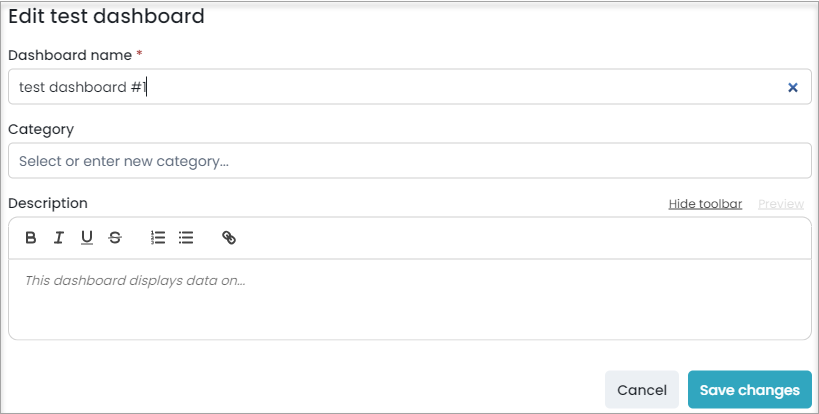Cancel editing the dashboard
Screen dimensions: 819x414
click(x=642, y=390)
